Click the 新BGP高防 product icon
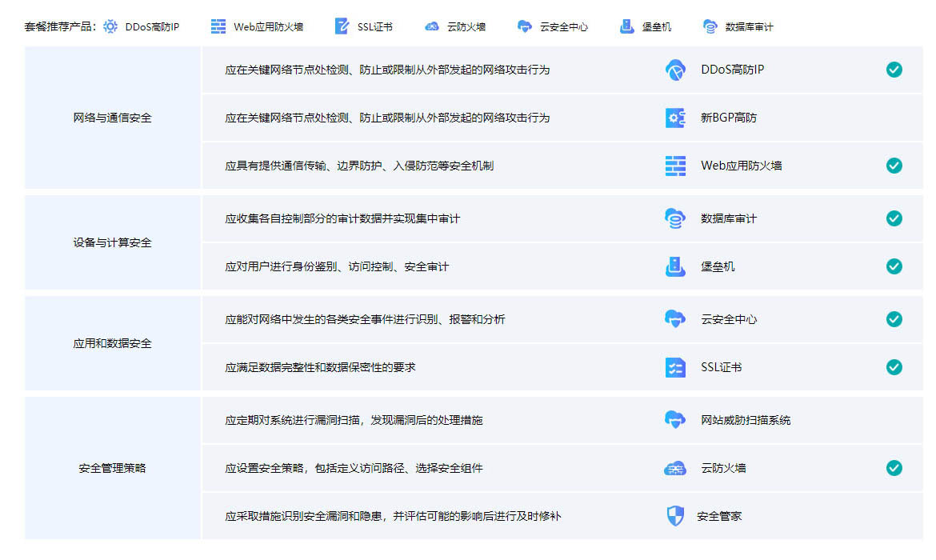This screenshot has height=560, width=936. click(x=675, y=118)
